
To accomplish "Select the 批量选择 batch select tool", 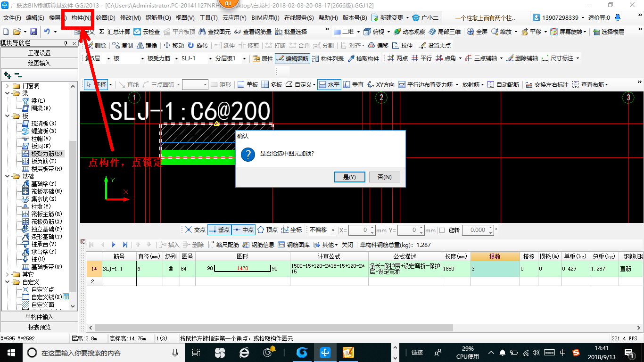I will point(291,32).
